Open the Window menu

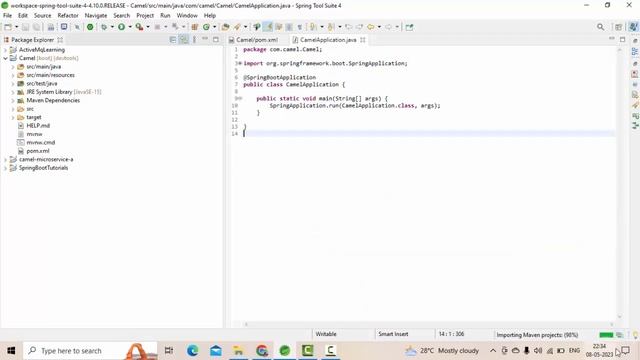click(187, 16)
